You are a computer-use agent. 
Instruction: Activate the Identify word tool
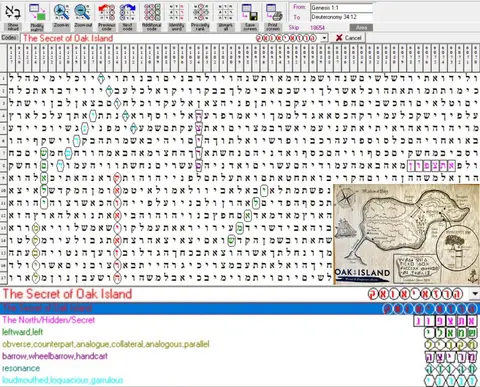tap(176, 13)
